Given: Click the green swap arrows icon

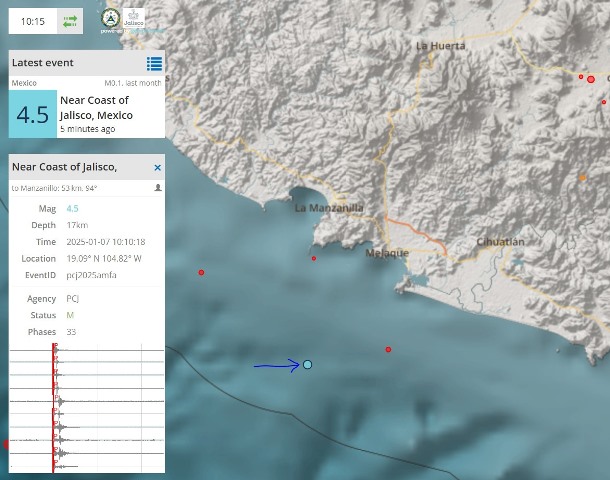Looking at the screenshot, I should pos(71,19).
